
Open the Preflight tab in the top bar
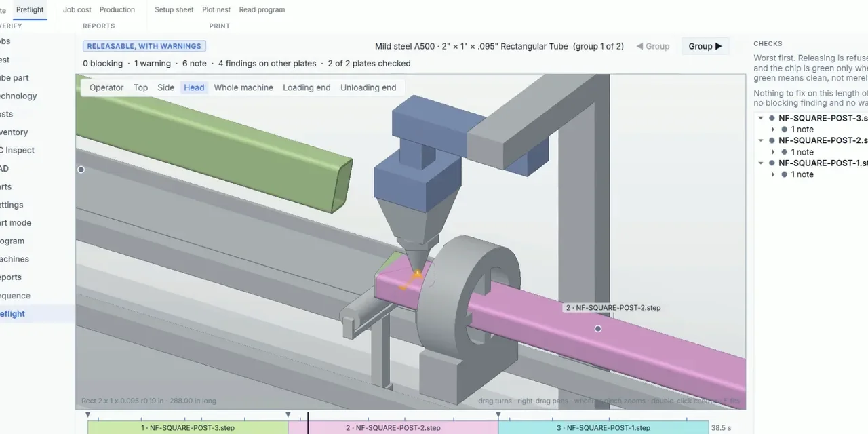click(x=30, y=9)
